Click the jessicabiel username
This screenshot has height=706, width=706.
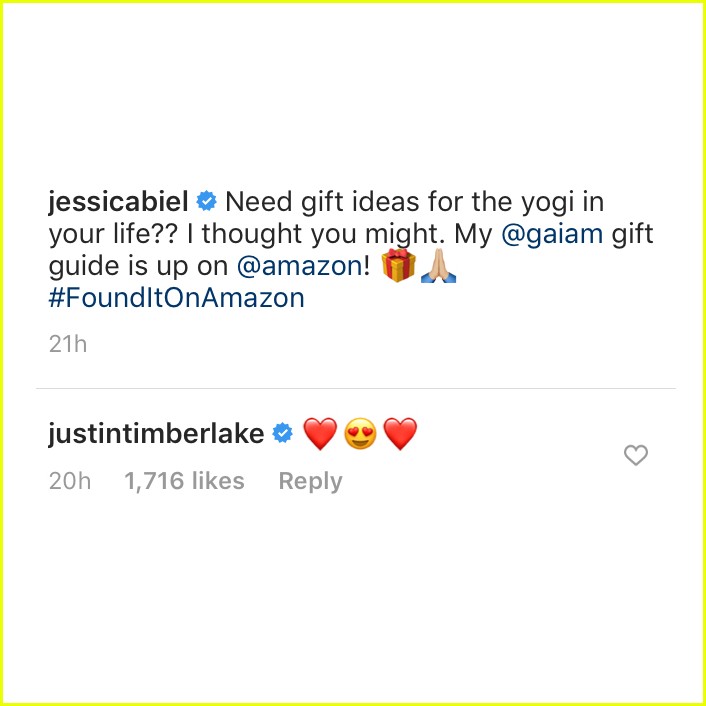(x=118, y=203)
